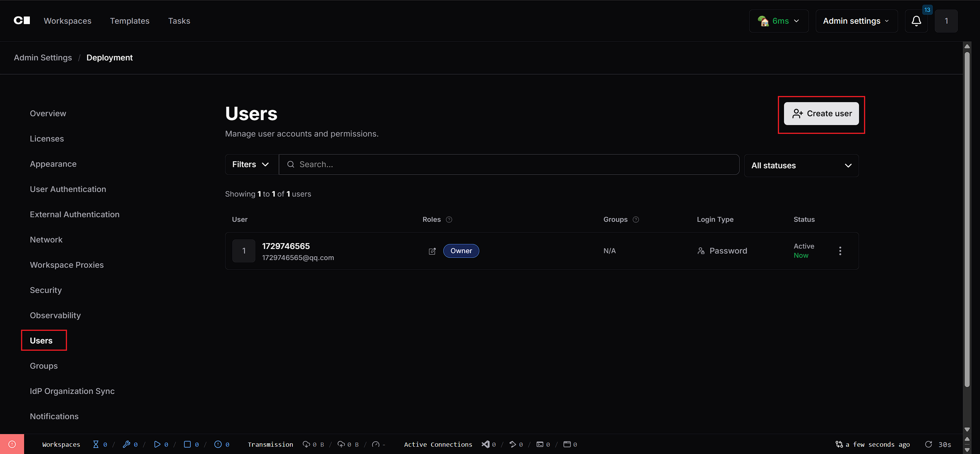Click the red alert icon in status bar
Screen dimensions: 980x454
(x=12, y=444)
